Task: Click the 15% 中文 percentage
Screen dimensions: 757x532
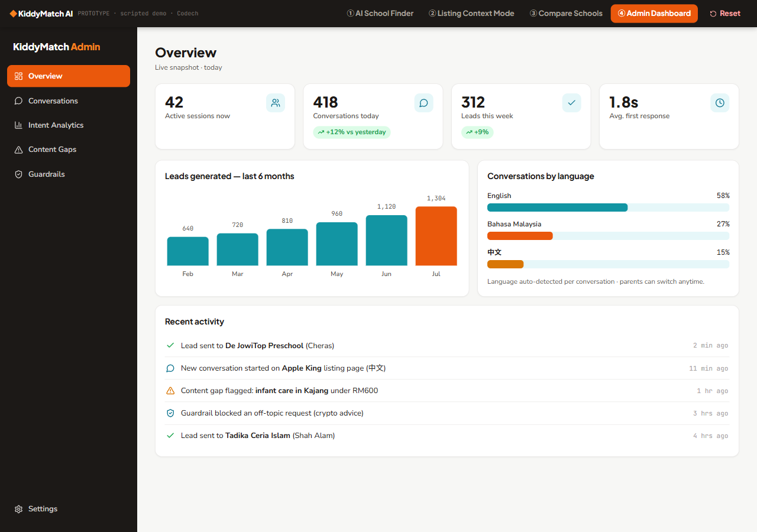Action: tap(723, 252)
